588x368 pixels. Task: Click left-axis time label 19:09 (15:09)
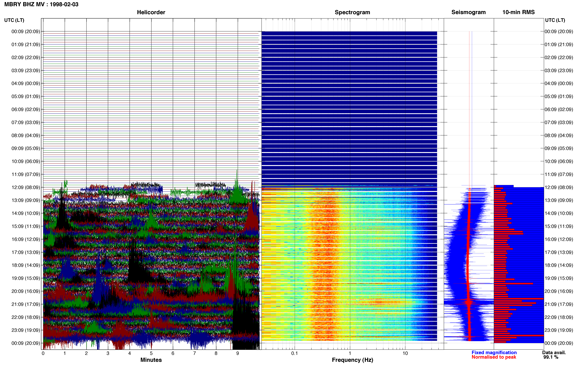pos(26,278)
